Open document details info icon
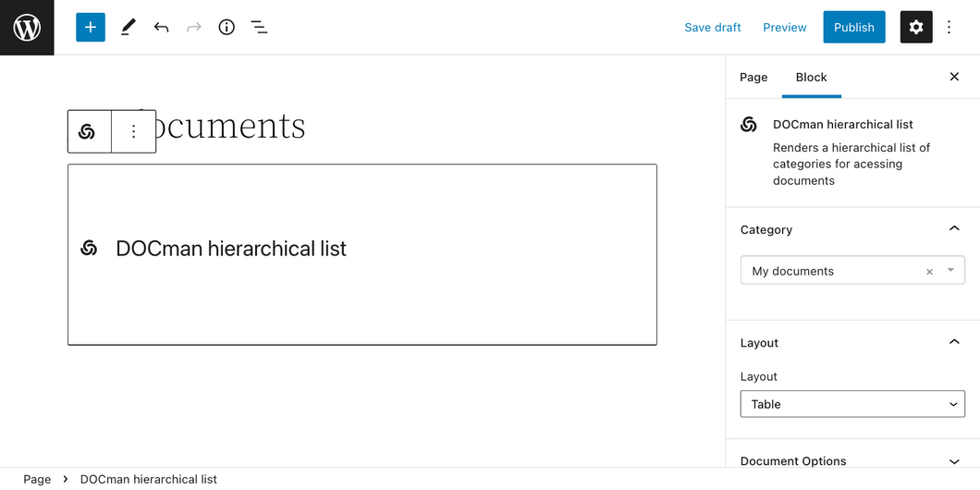This screenshot has height=490, width=980. tap(227, 28)
